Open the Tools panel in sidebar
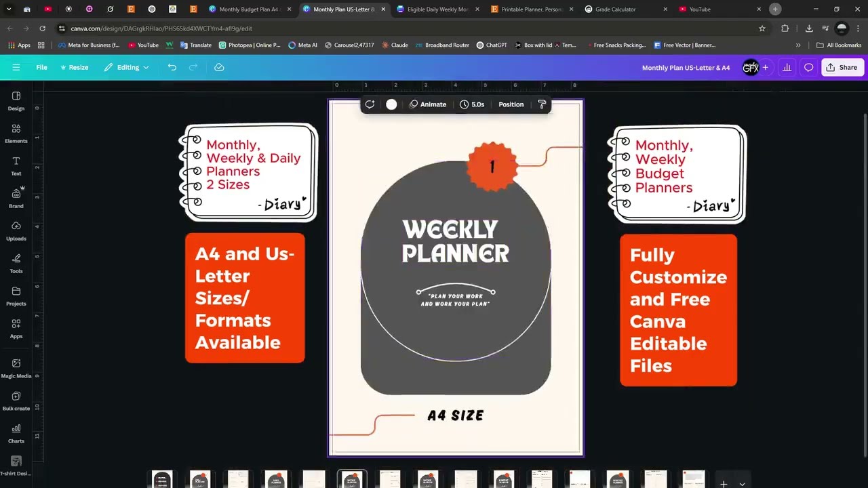The width and height of the screenshot is (868, 488). (x=16, y=264)
